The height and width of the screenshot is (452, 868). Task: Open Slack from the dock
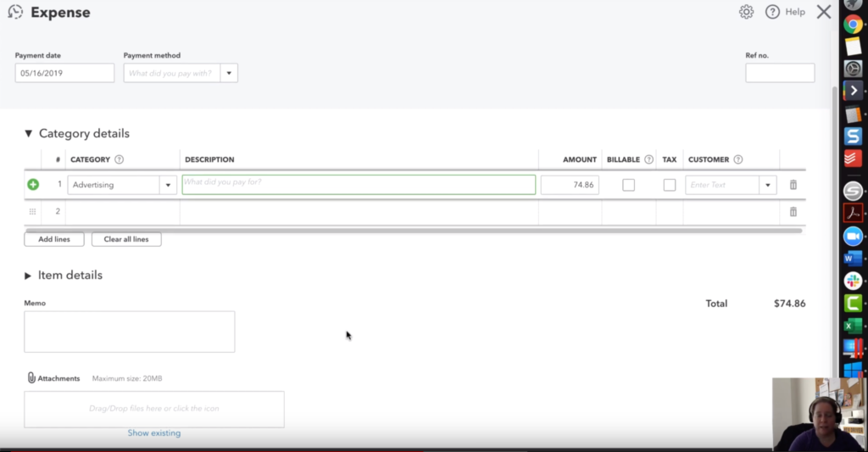click(x=853, y=281)
